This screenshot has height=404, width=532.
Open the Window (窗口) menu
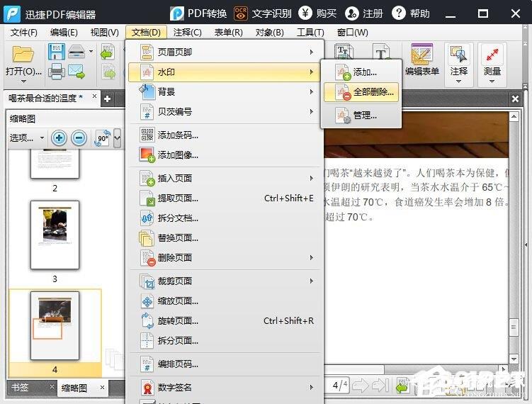(x=353, y=33)
